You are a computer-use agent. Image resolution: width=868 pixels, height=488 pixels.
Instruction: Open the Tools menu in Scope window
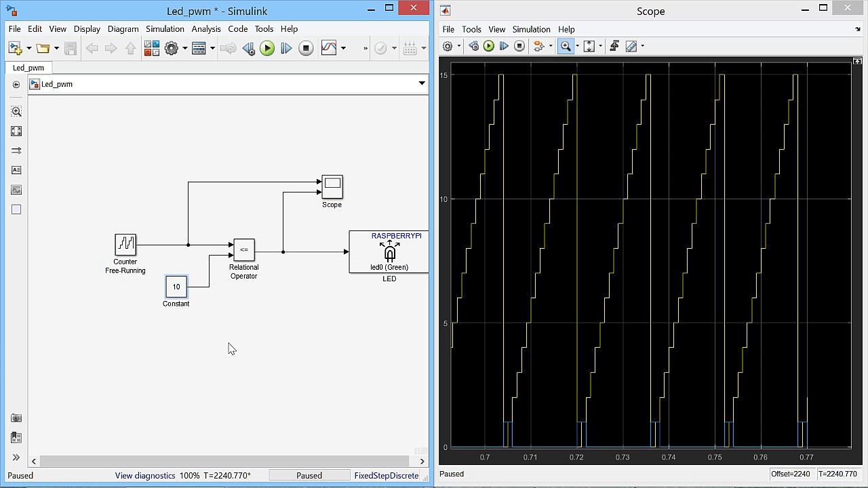pos(471,29)
